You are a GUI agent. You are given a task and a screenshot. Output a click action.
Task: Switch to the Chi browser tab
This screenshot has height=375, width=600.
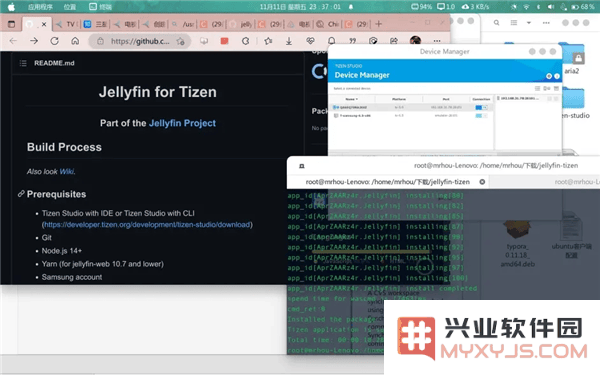pos(328,24)
